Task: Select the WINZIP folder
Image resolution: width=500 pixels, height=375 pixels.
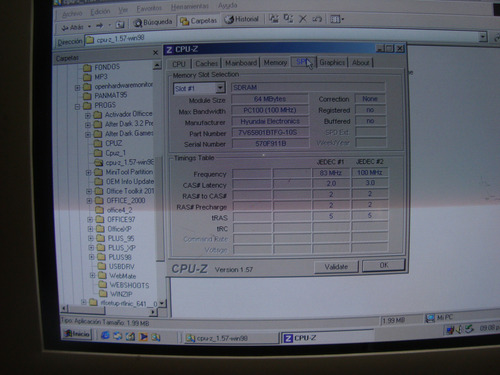Action: 121,294
